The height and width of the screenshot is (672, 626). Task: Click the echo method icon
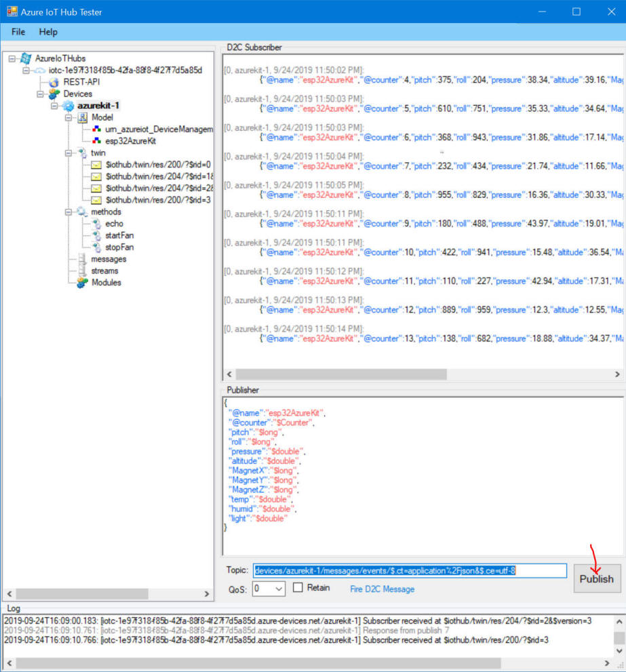pos(97,224)
